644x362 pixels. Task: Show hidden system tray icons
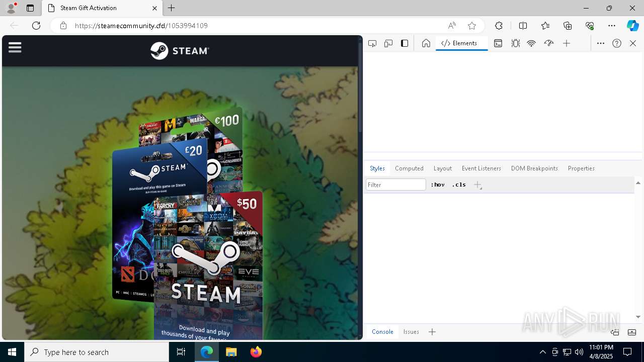(x=542, y=352)
